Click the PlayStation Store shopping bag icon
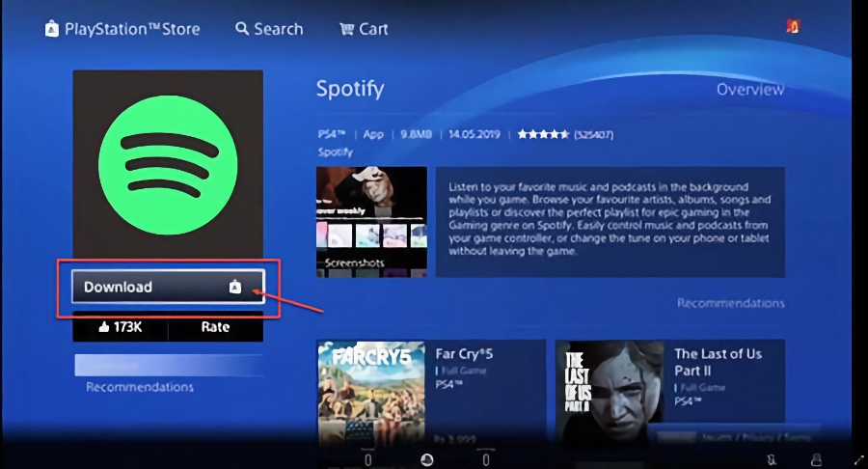 click(51, 29)
